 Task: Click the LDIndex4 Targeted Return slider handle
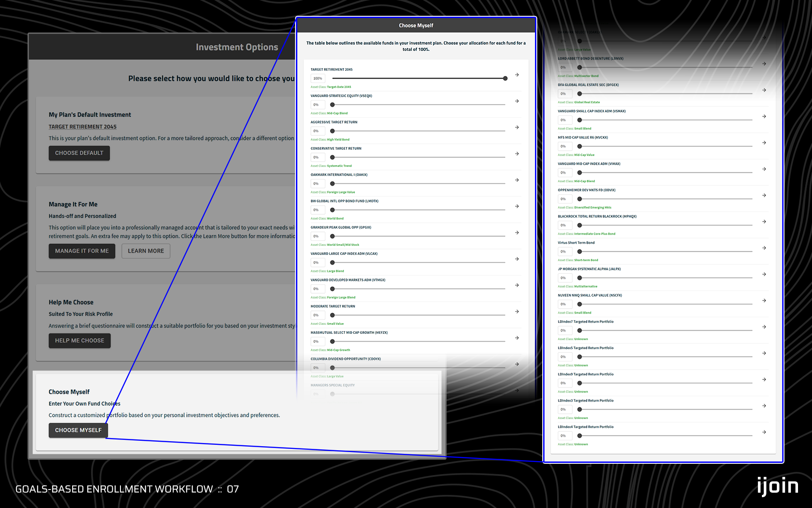point(580,436)
